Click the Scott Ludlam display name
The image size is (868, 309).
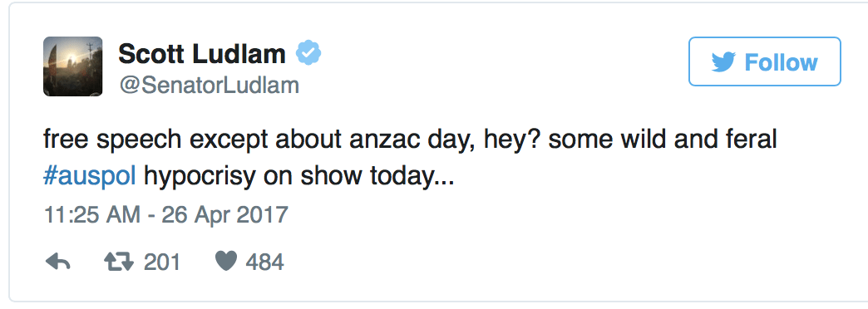click(202, 54)
